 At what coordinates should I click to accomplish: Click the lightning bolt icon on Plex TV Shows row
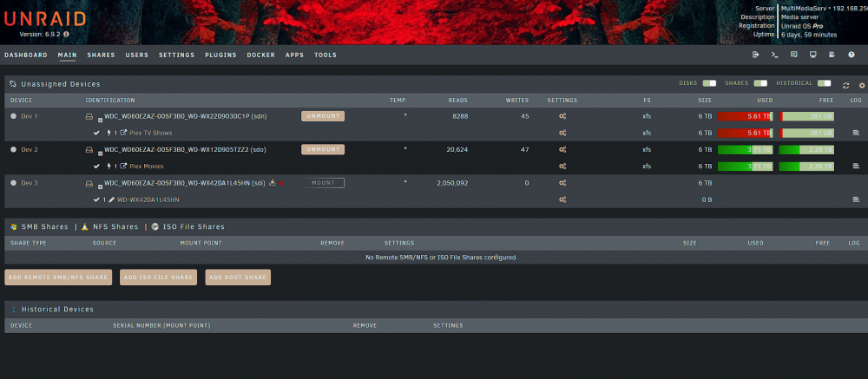109,133
